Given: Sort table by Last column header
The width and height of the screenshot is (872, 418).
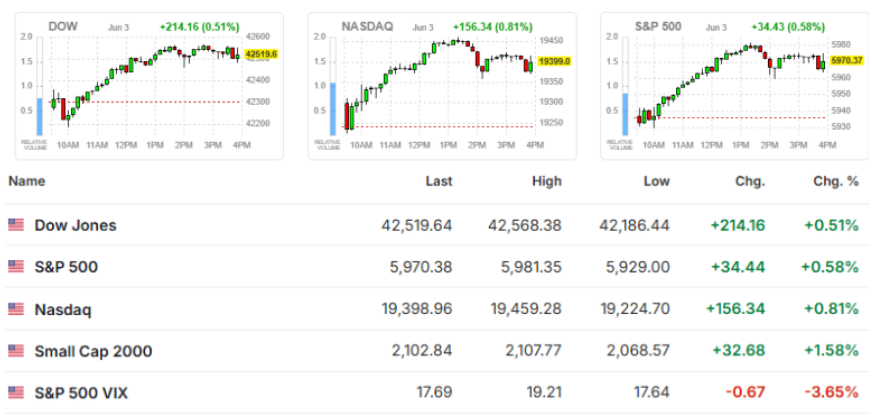Looking at the screenshot, I should (x=439, y=181).
